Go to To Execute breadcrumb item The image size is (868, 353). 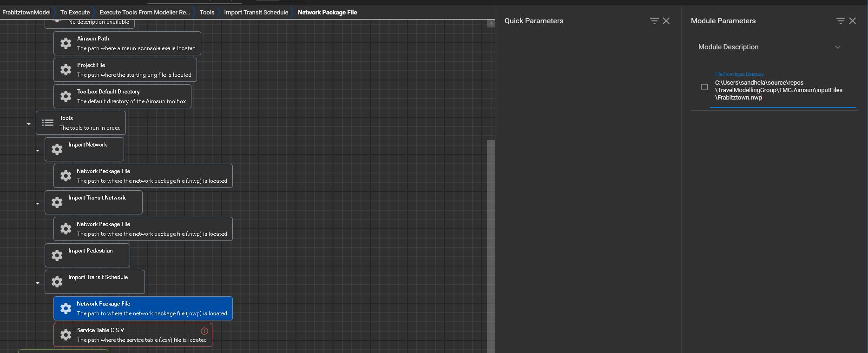75,13
